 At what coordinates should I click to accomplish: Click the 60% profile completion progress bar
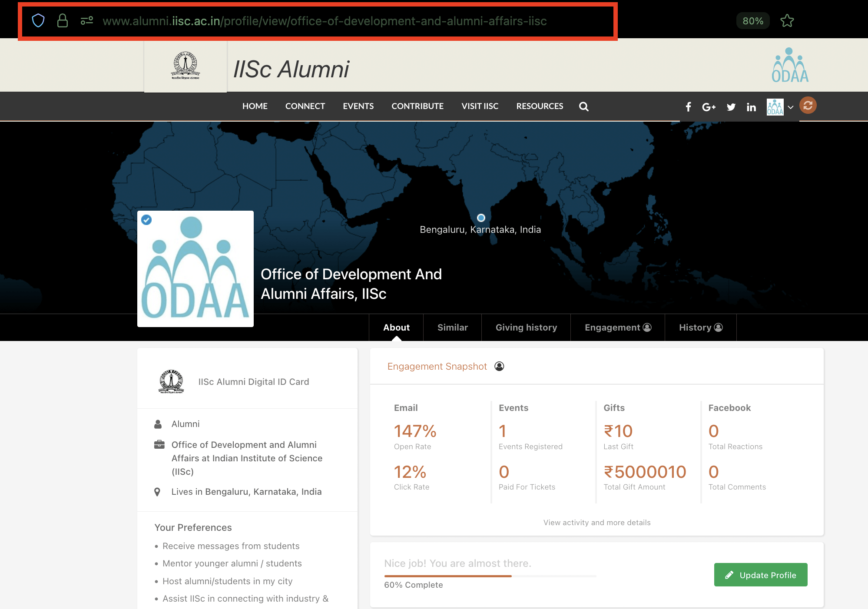coord(490,576)
